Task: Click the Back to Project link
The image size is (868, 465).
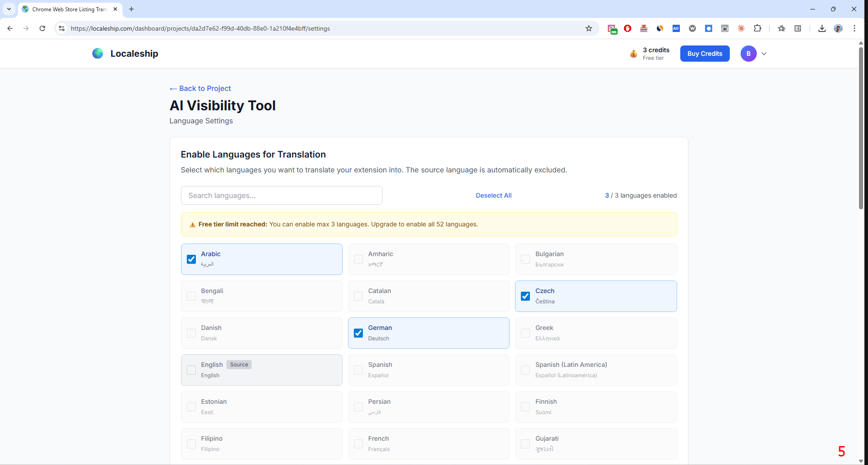Action: (200, 88)
